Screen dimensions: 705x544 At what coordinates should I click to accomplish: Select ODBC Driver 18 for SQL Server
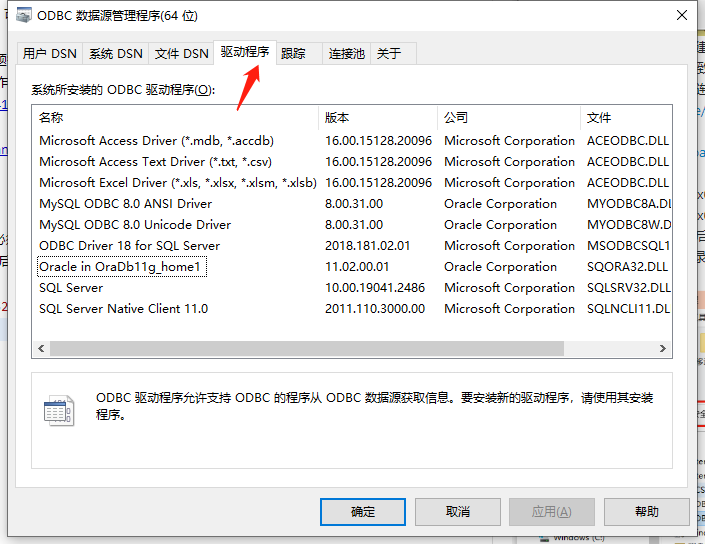[129, 246]
